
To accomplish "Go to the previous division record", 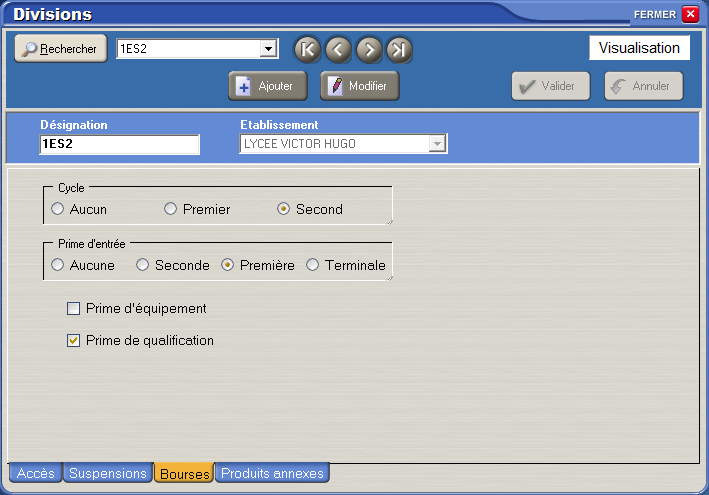I will click(338, 49).
